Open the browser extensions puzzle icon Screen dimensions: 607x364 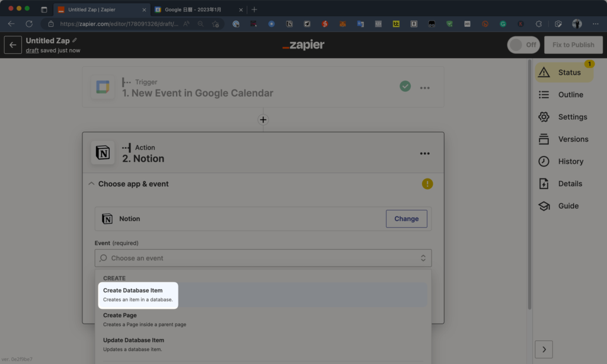[538, 24]
